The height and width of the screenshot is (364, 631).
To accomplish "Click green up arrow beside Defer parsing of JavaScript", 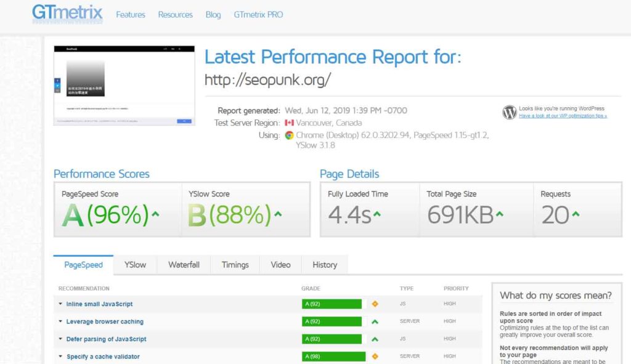I will click(375, 339).
